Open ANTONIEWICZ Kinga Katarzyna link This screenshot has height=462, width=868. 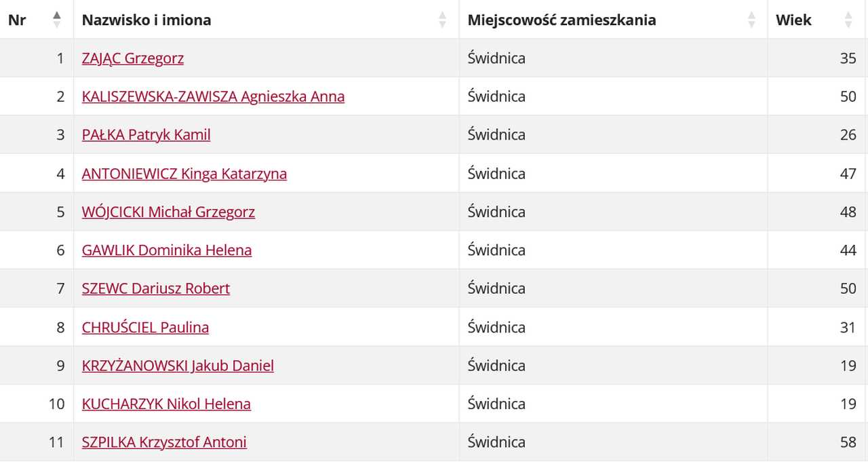[x=184, y=174]
